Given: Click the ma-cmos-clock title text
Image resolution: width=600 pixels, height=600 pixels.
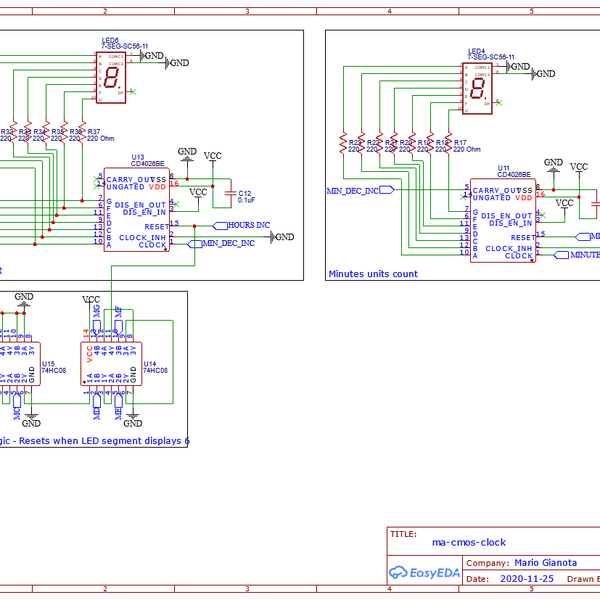Looking at the screenshot, I should point(468,542).
